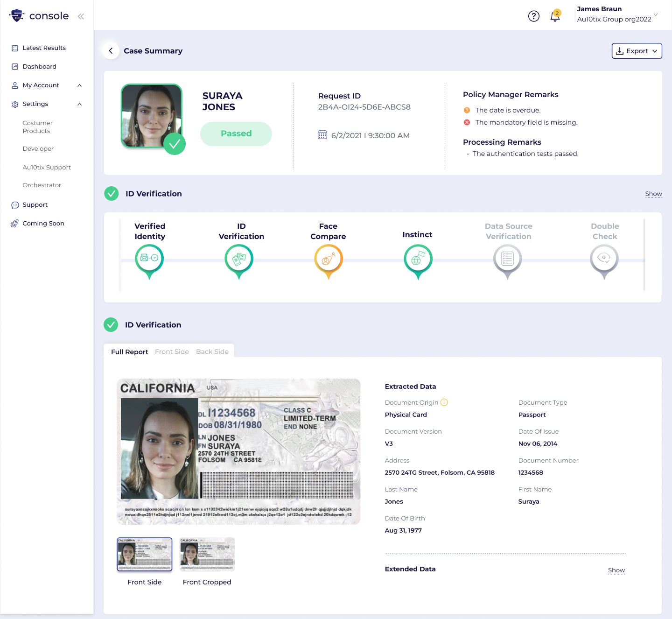Image resolution: width=672 pixels, height=619 pixels.
Task: Open the notifications bell
Action: (x=555, y=16)
